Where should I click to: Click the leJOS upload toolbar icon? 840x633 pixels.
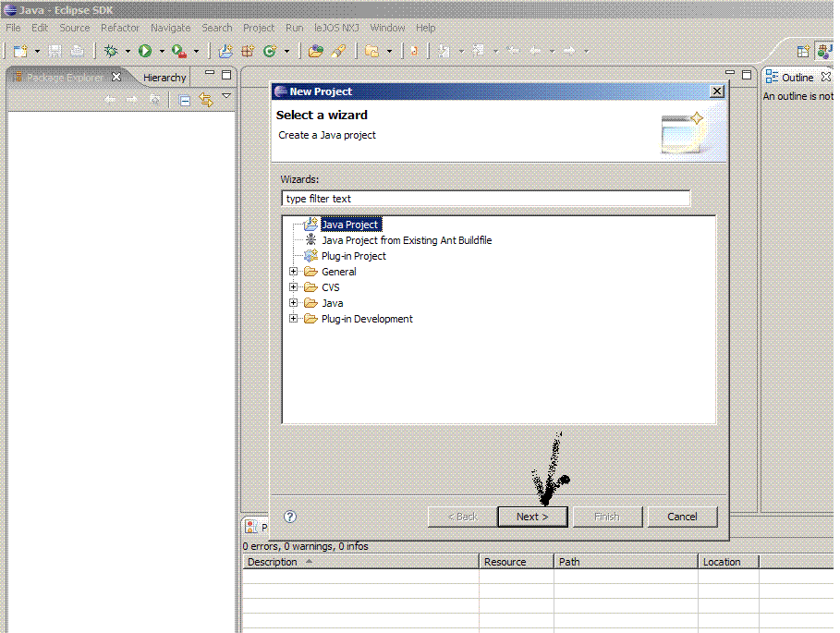point(414,51)
